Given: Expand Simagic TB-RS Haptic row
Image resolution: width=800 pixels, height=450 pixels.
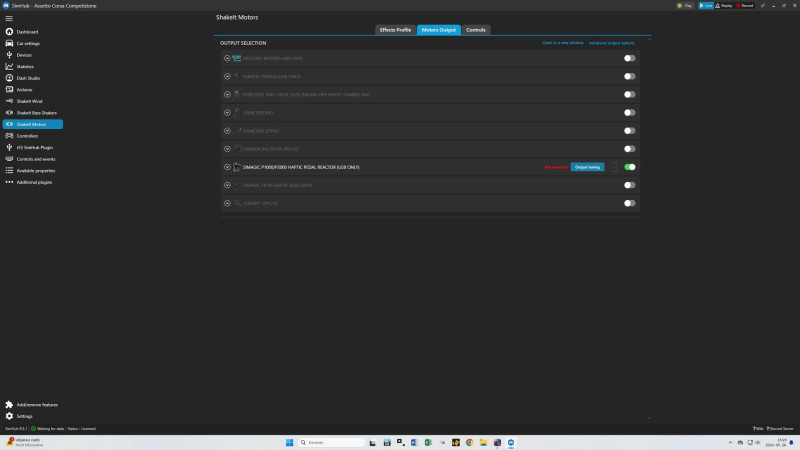Looking at the screenshot, I should pos(227,185).
